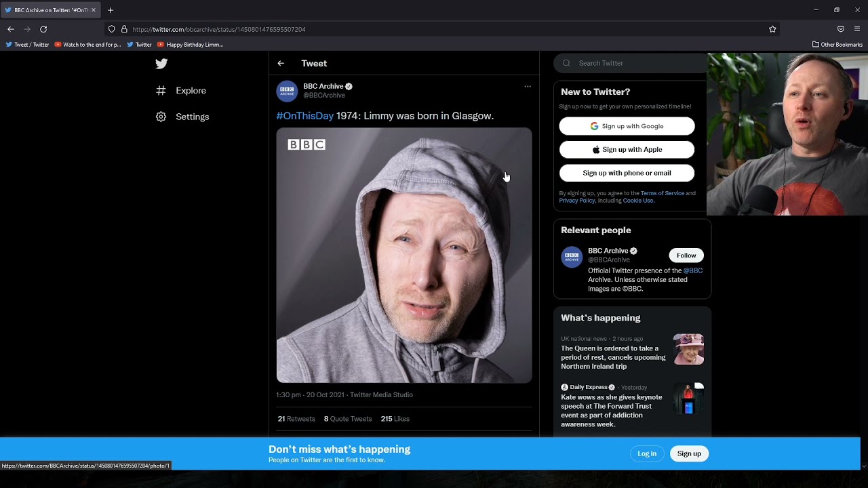Click Queen story thumbnail
Screen dimensions: 868x488
point(688,349)
